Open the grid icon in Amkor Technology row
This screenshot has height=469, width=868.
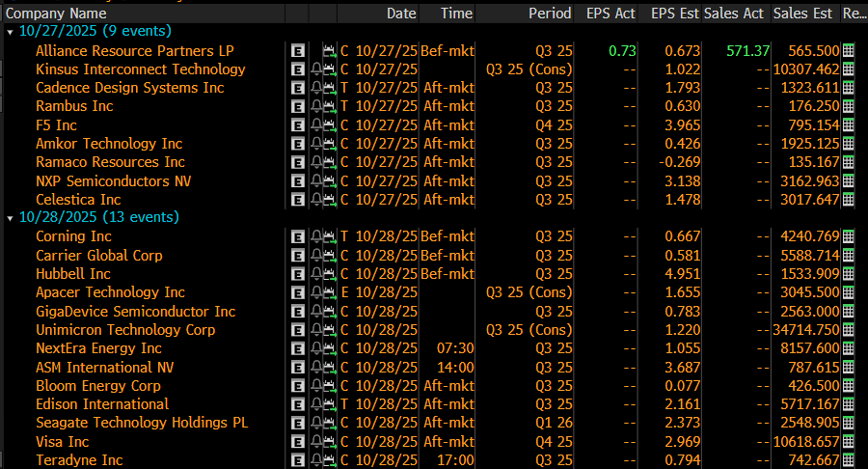click(848, 144)
